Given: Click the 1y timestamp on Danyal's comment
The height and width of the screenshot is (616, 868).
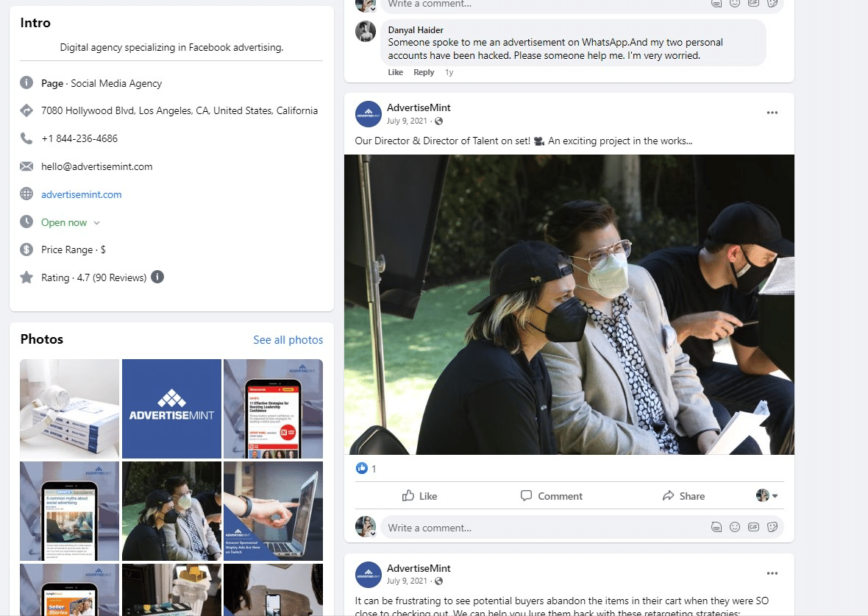Looking at the screenshot, I should (x=449, y=72).
